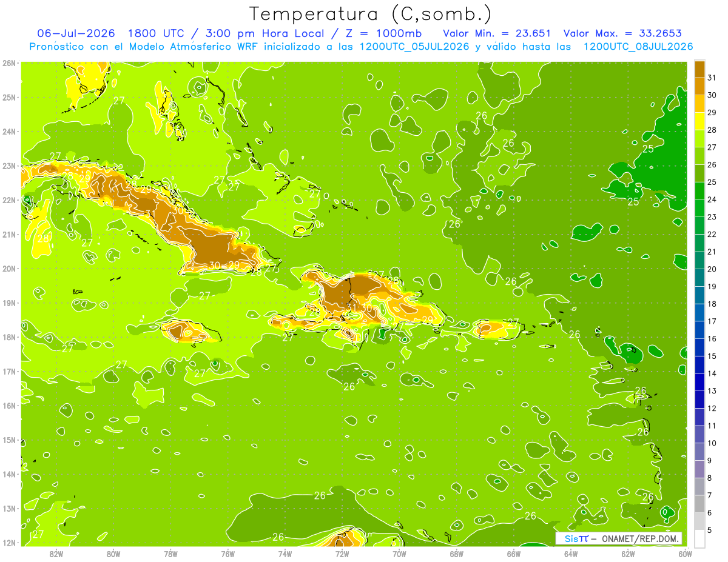
Task: Click the '22' label on the color scale
Action: [712, 235]
